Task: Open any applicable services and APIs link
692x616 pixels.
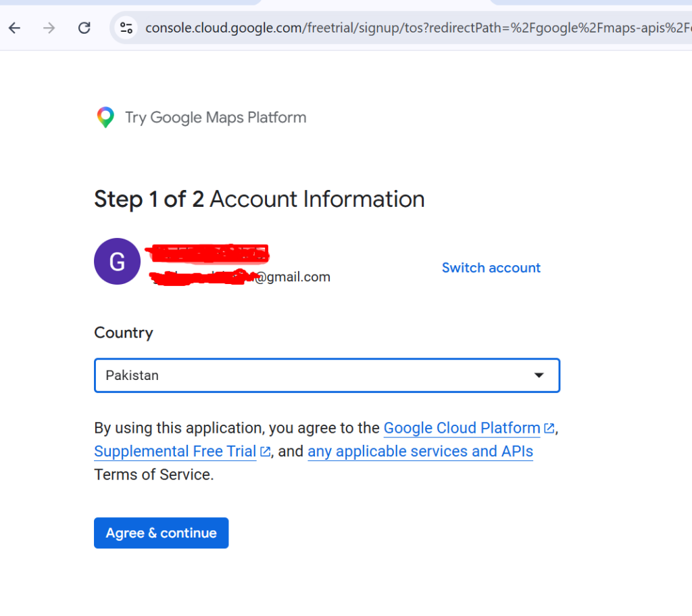Action: click(420, 452)
